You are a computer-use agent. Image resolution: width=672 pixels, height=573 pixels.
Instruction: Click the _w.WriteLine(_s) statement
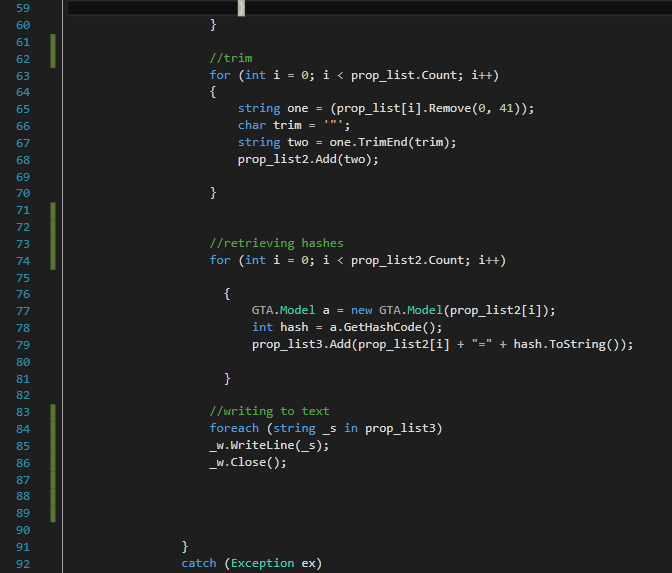point(269,445)
